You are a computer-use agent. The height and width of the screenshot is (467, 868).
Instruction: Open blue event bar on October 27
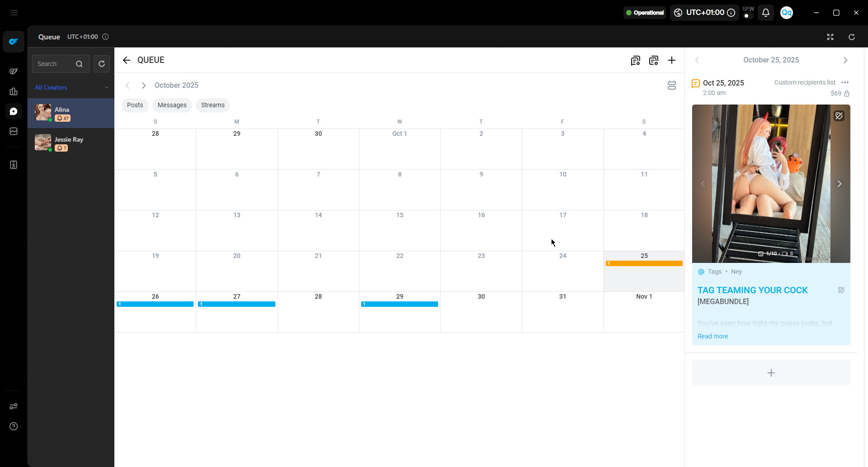[x=237, y=304]
